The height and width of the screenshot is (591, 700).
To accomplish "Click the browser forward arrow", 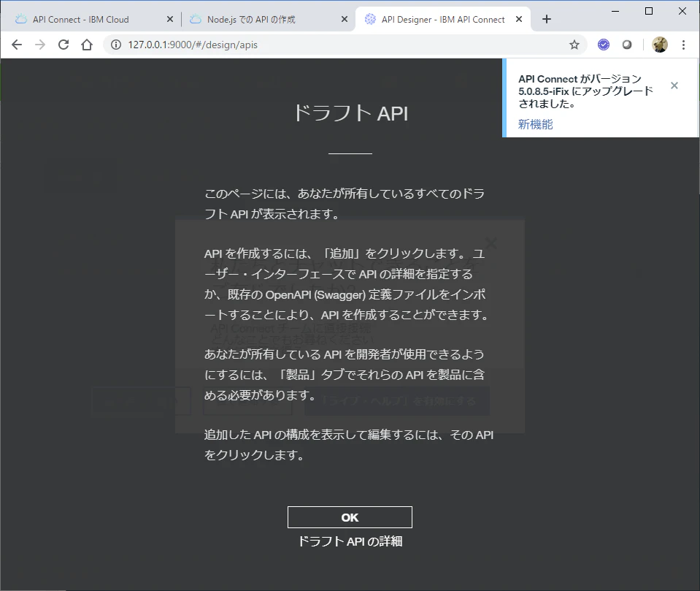I will [40, 45].
